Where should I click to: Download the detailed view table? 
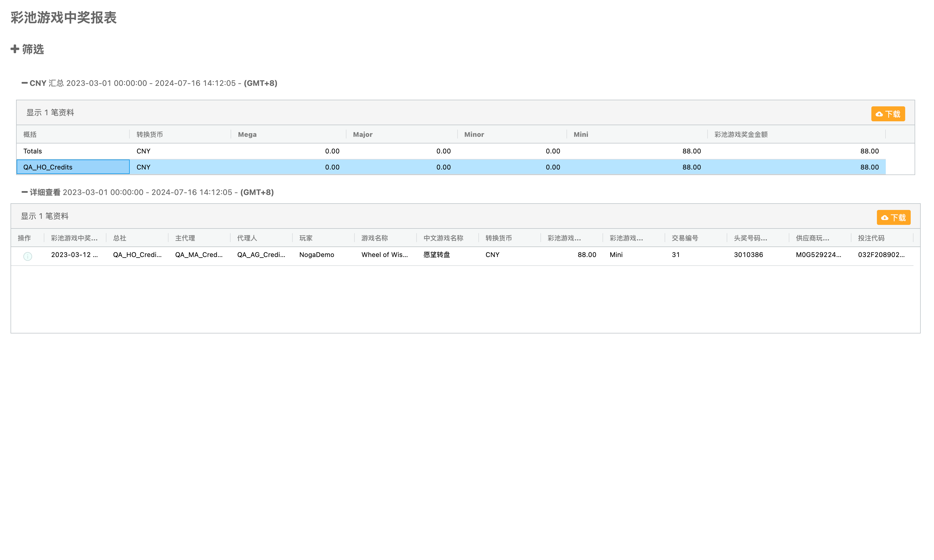coord(893,217)
